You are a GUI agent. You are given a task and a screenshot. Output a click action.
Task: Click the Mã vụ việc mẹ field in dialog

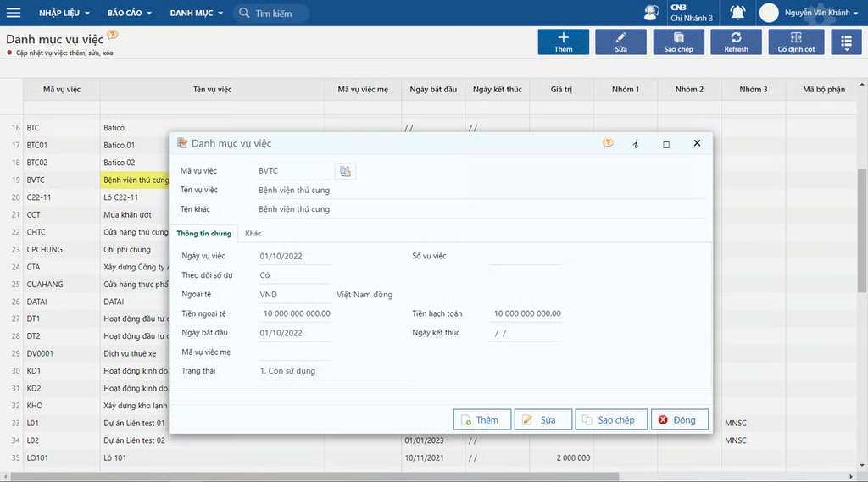pyautogui.click(x=294, y=352)
